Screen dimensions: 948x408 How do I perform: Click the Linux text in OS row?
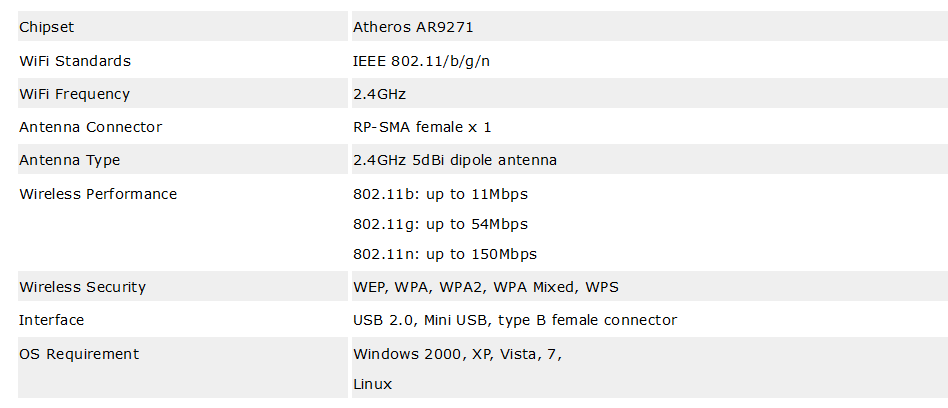point(372,384)
